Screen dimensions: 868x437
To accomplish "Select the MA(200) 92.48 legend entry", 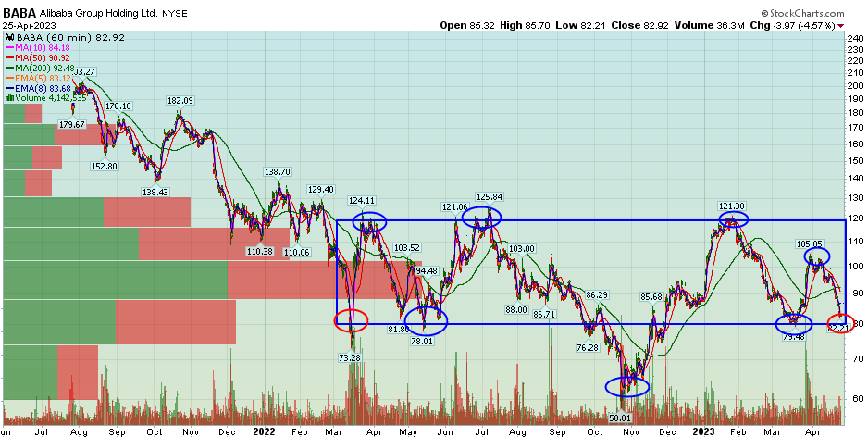I will click(41, 68).
